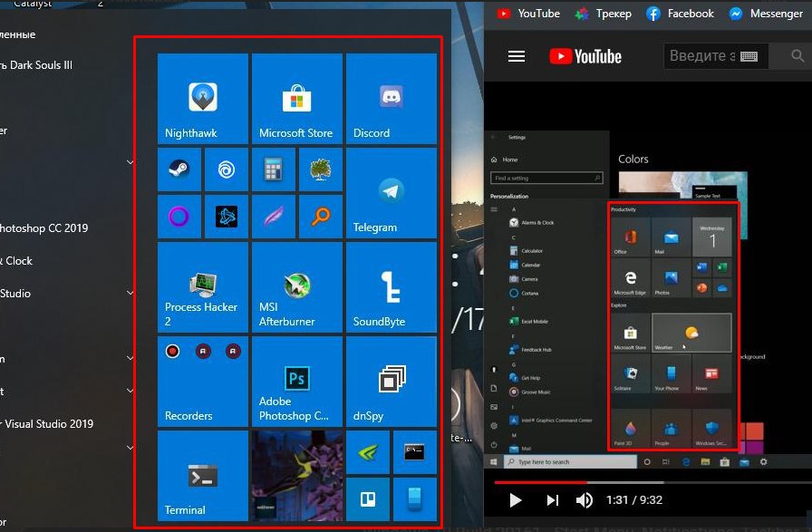This screenshot has height=532, width=812.
Task: Open the Telegram tile
Action: [x=391, y=193]
